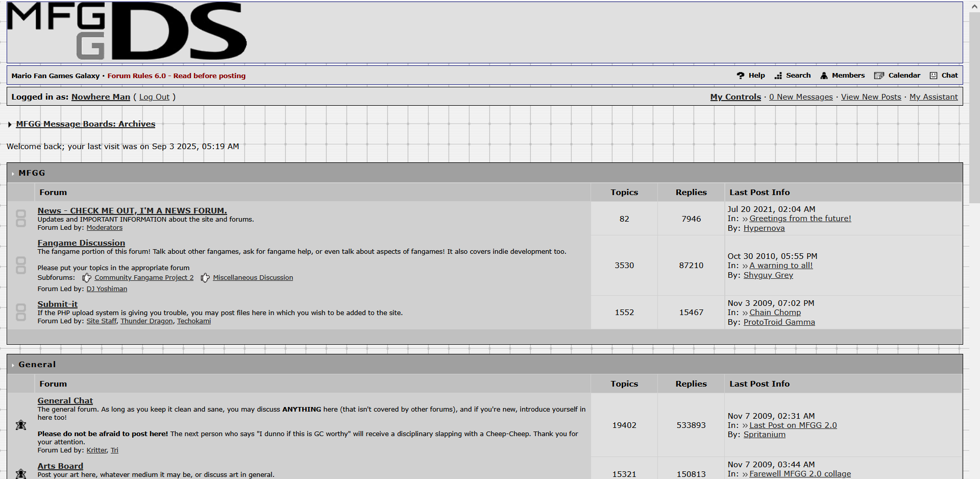
Task: Open Greetings from the future! topic
Action: pos(800,219)
